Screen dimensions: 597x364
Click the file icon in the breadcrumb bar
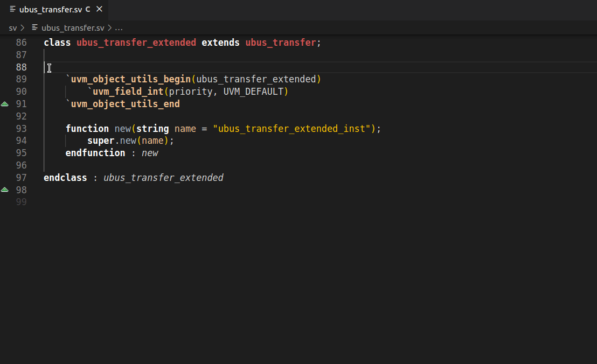pyautogui.click(x=33, y=27)
